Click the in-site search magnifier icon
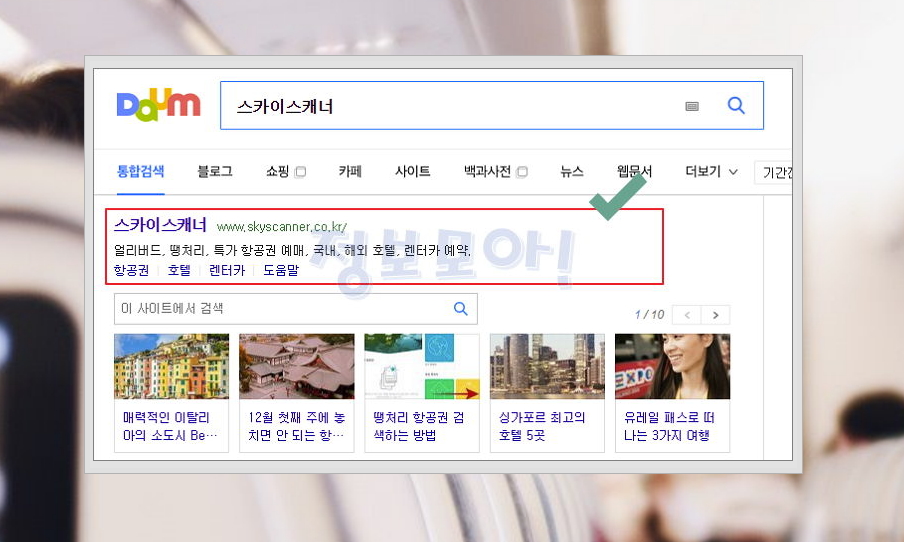The width and height of the screenshot is (904, 542). point(460,308)
